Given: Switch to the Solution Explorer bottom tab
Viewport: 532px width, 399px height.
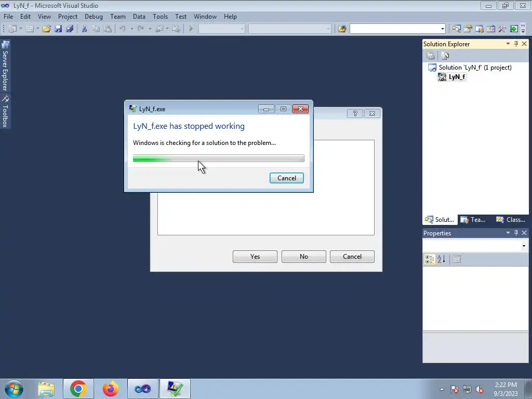Looking at the screenshot, I should [440, 220].
